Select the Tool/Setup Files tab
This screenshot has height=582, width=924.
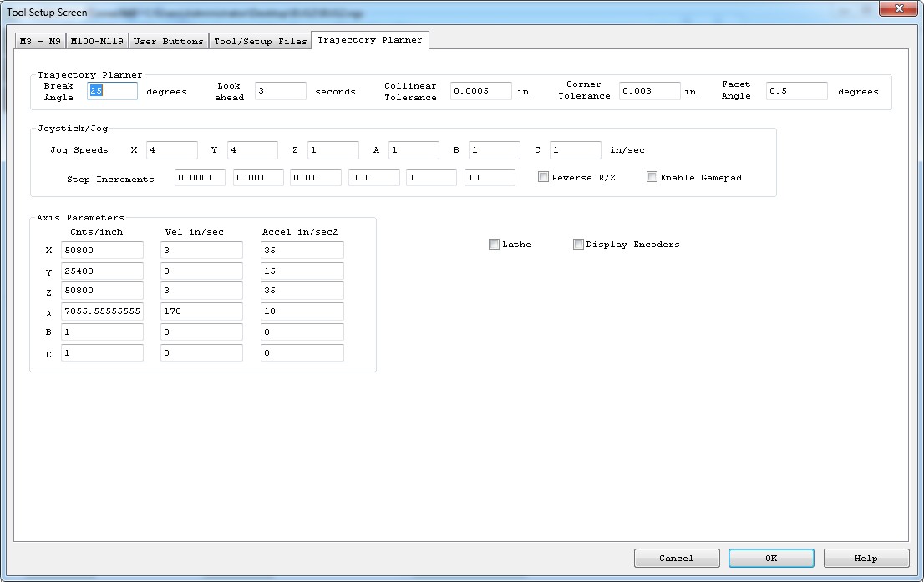tap(260, 41)
